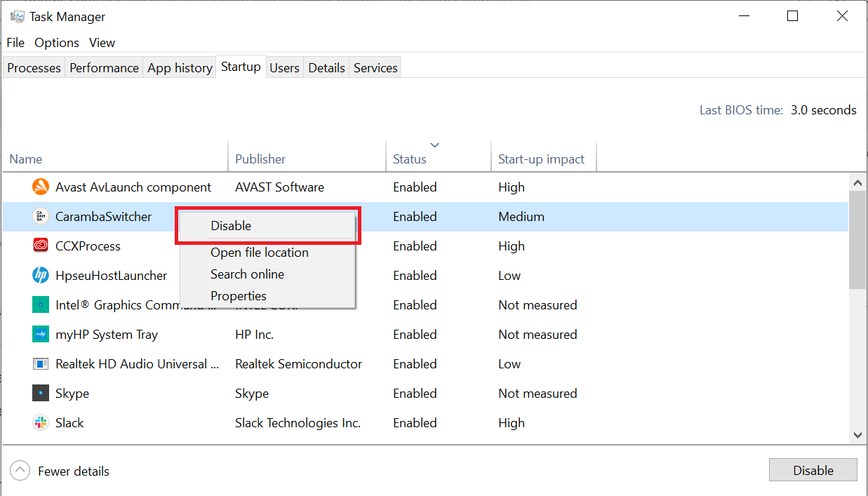Click the myHP System Tray icon

40,334
